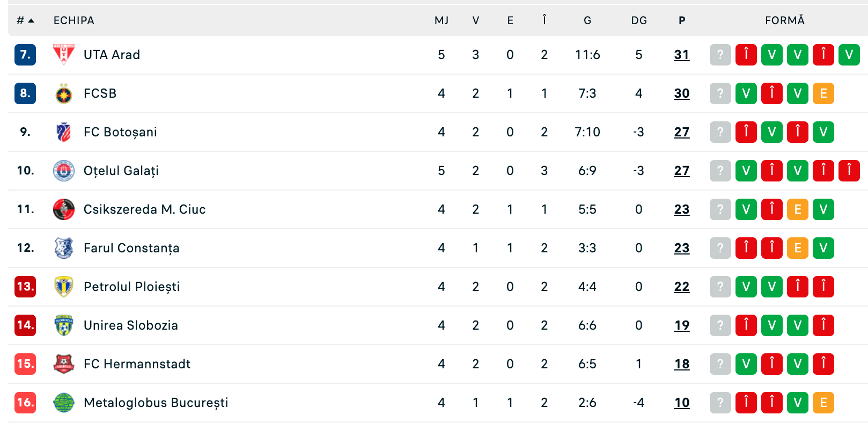
Task: Sort standings by P points header
Action: pos(681,20)
